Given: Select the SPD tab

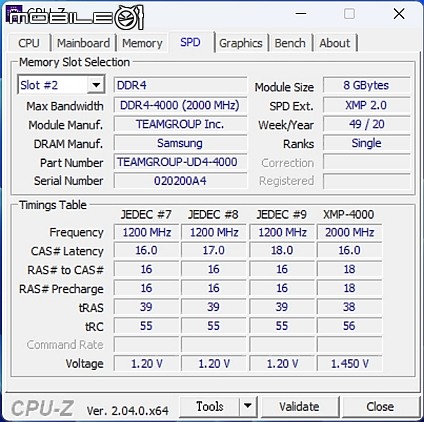Looking at the screenshot, I should click(x=190, y=42).
